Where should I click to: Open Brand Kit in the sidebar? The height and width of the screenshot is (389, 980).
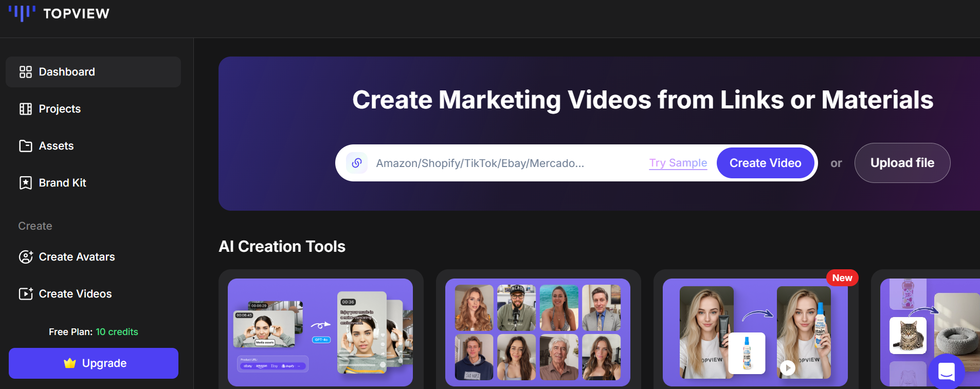[x=93, y=183]
